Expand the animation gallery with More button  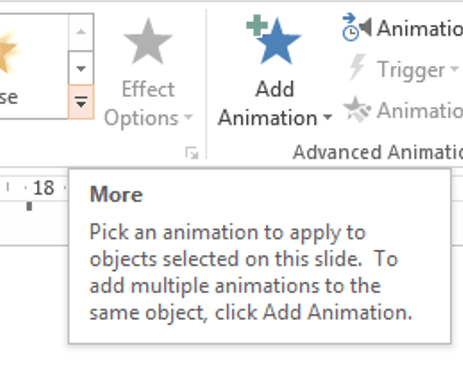pos(81,102)
